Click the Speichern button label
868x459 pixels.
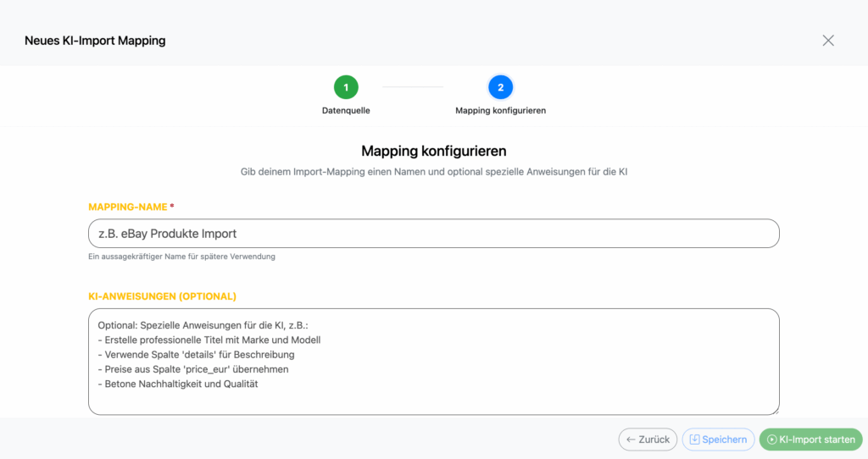tap(724, 440)
